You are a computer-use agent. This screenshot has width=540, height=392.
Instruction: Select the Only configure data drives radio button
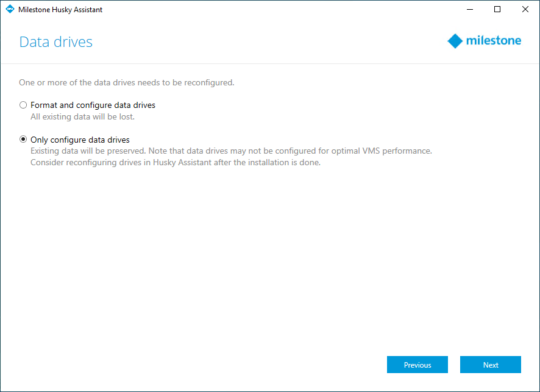pos(23,140)
